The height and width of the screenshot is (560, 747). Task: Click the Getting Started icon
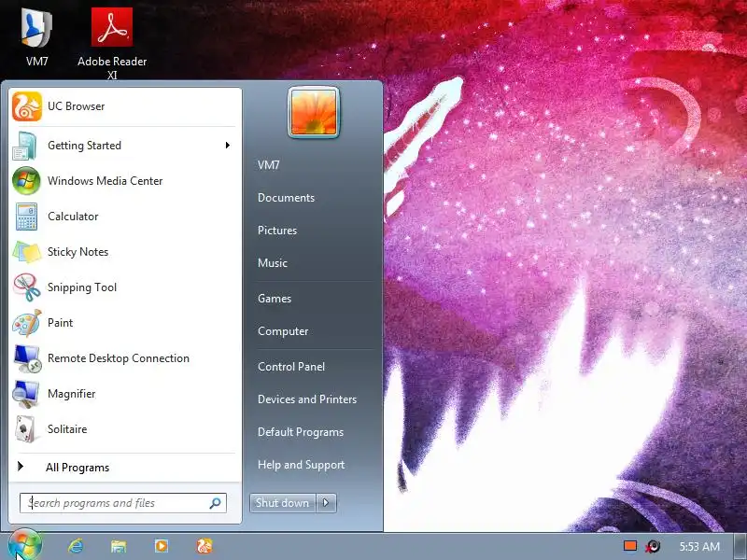pyautogui.click(x=25, y=146)
